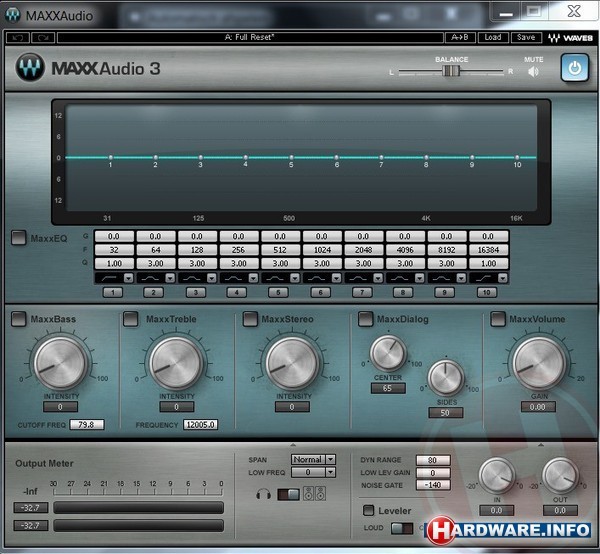
Task: Click the LOW LEV GAIN field
Action: coord(433,473)
